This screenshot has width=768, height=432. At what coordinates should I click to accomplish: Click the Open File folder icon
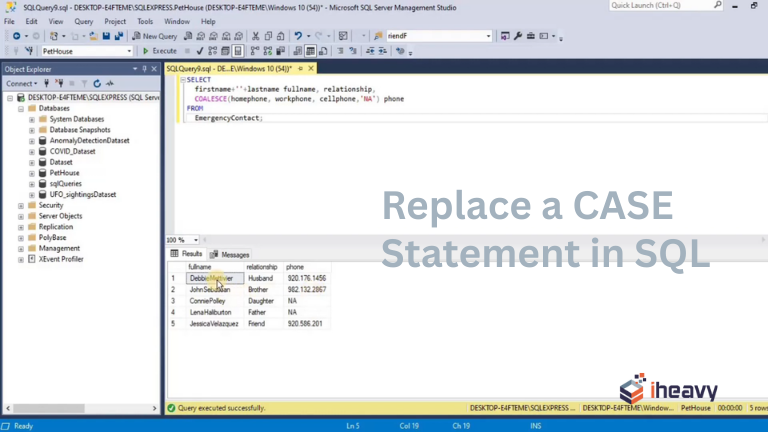pyautogui.click(x=93, y=36)
